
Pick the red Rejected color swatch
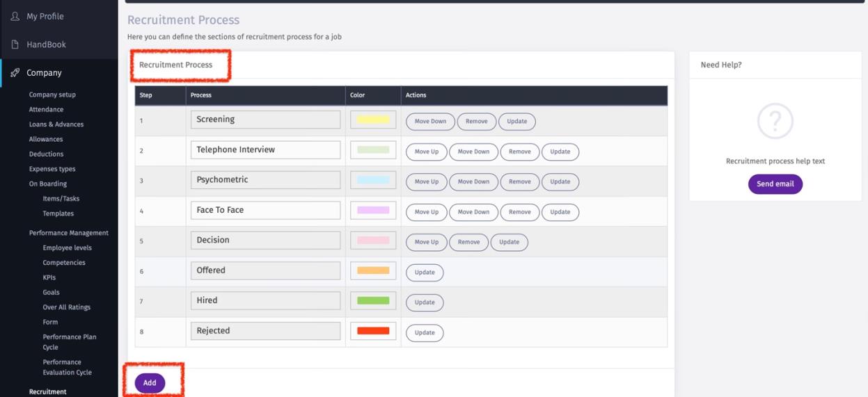click(x=373, y=331)
